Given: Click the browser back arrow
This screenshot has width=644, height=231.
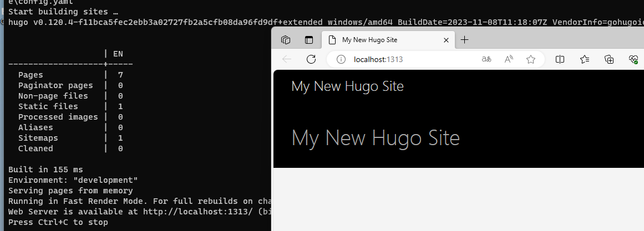Looking at the screenshot, I should click(x=287, y=59).
